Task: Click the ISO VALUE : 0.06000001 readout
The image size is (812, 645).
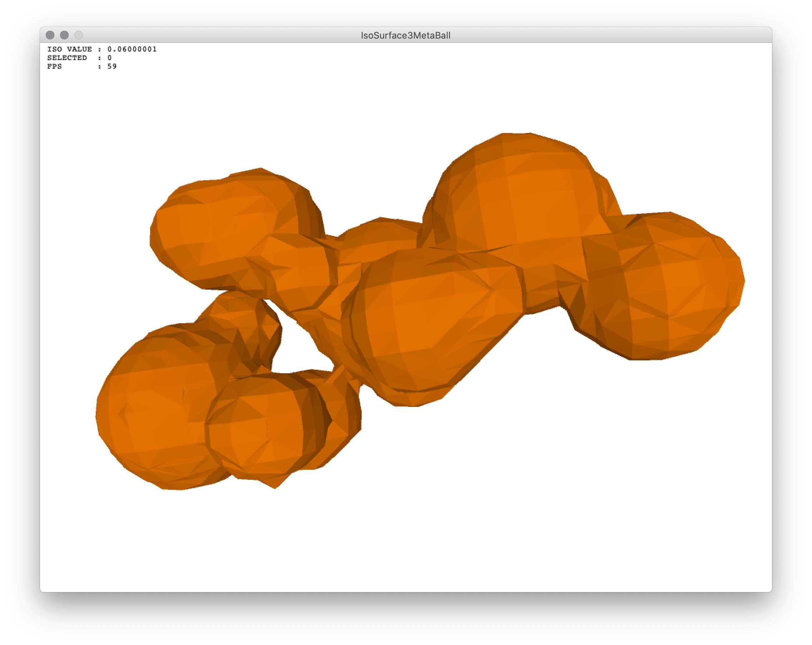Action: 102,49
